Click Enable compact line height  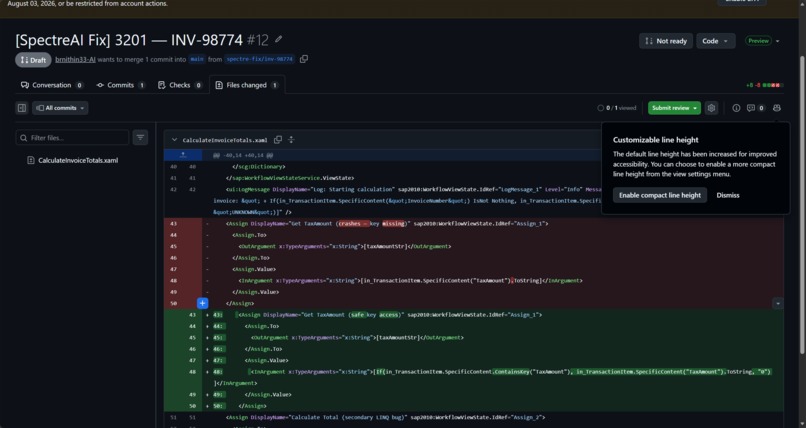click(x=660, y=195)
